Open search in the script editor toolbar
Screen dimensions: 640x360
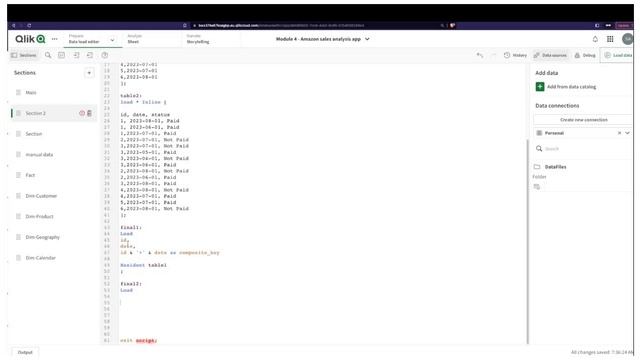click(x=48, y=55)
